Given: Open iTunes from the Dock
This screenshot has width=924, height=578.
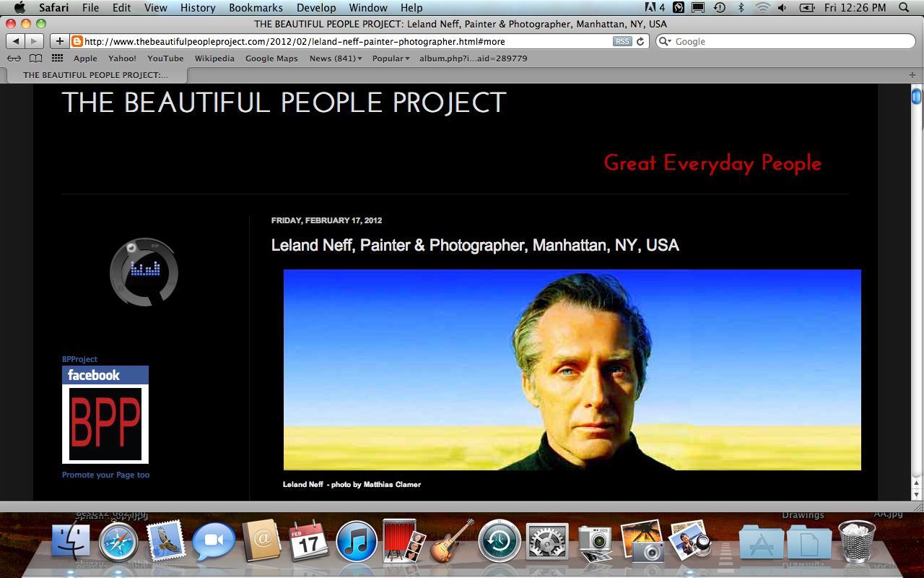Looking at the screenshot, I should (357, 541).
